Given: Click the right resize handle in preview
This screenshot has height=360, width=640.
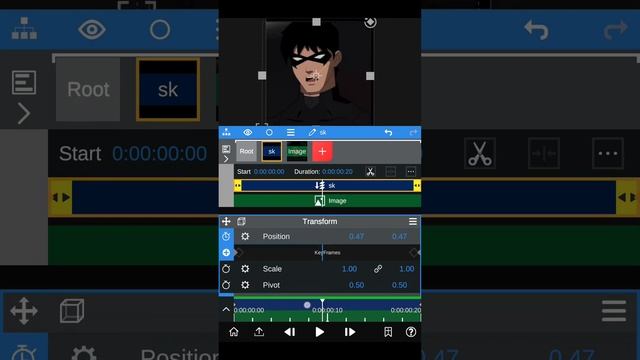Looking at the screenshot, I should pyautogui.click(x=370, y=76).
